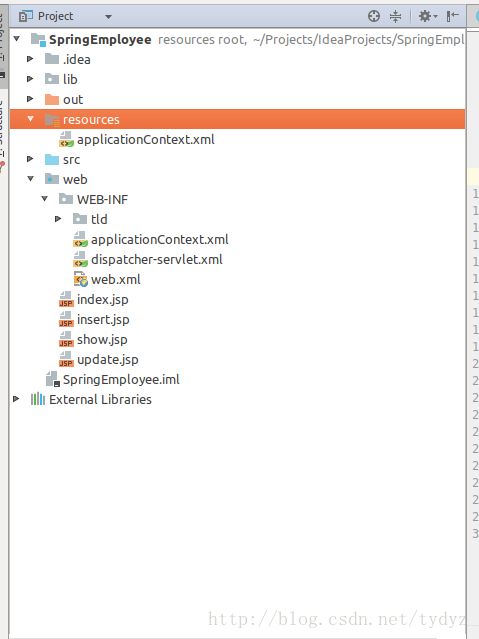Click the tld folder icon
This screenshot has height=639, width=479.
pos(80,219)
